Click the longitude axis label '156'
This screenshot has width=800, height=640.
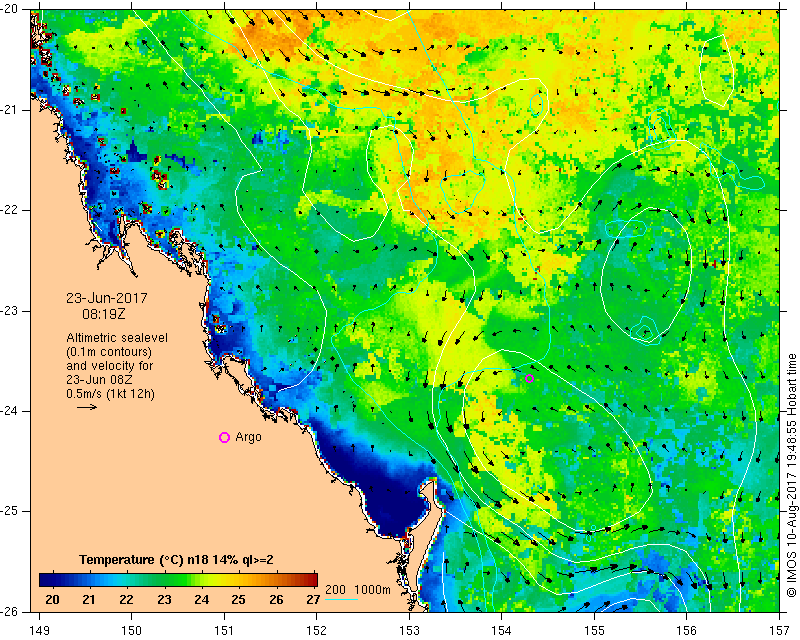[x=687, y=631]
